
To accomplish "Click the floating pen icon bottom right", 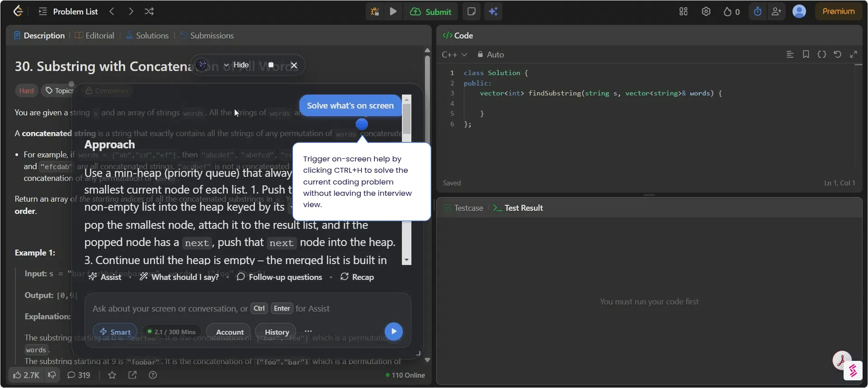I will 842,360.
